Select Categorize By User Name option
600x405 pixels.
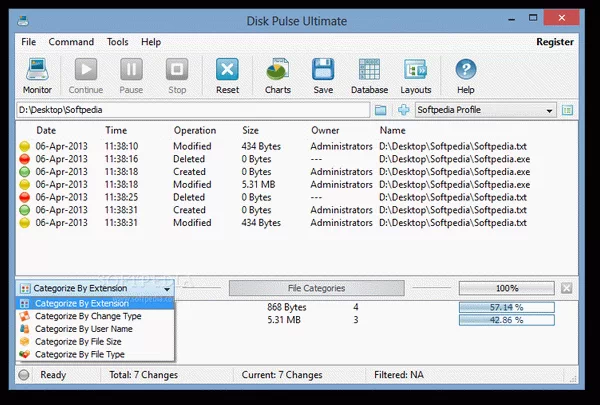(95, 329)
